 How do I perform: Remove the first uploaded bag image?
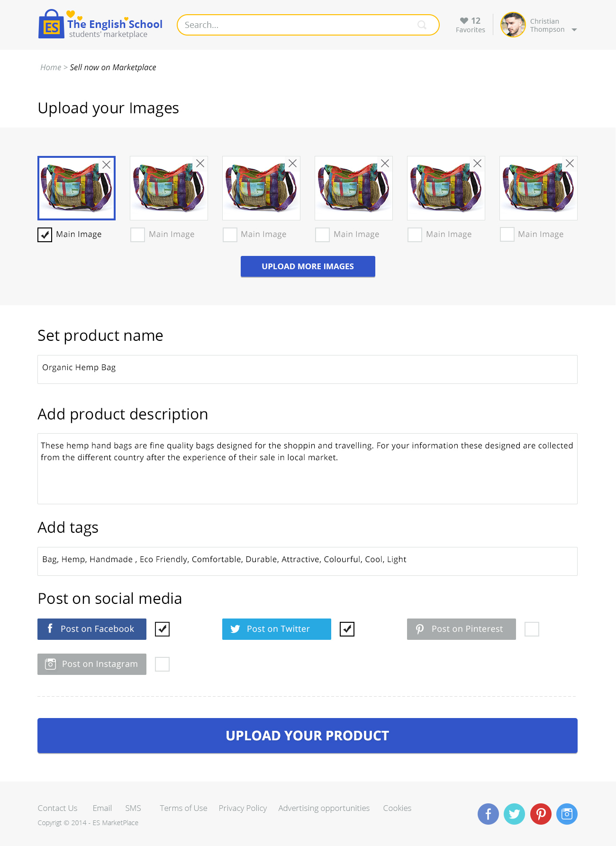point(107,164)
